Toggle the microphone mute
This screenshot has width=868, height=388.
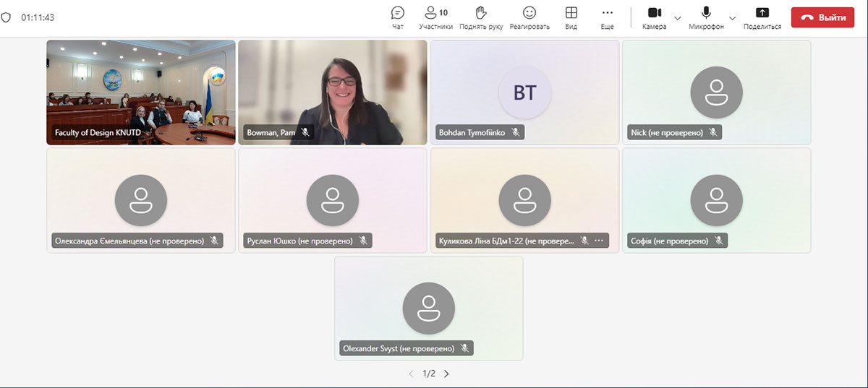point(706,17)
